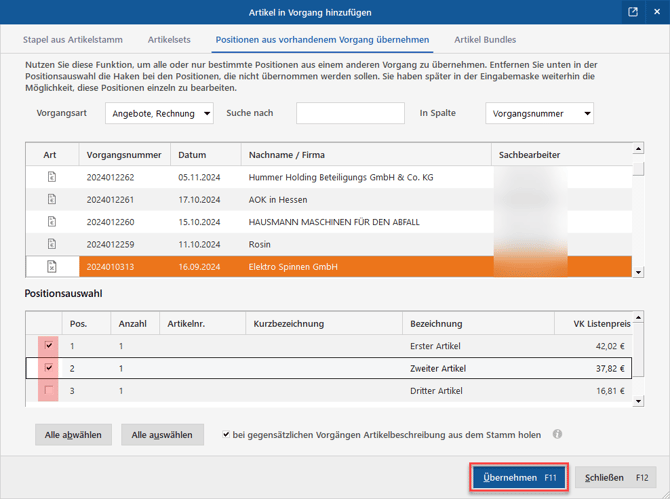Click the Pos. column header
Screen dimensions: 670x499
[x=86, y=323]
